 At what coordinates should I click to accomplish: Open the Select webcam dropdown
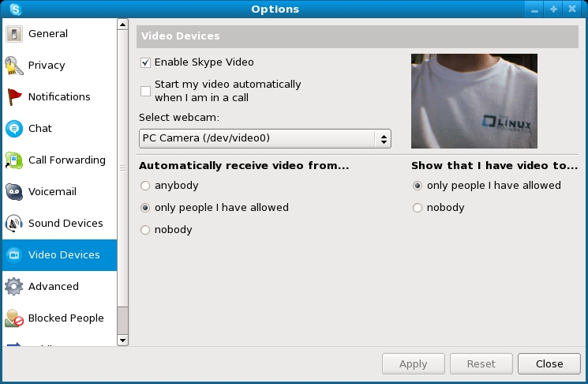point(264,138)
